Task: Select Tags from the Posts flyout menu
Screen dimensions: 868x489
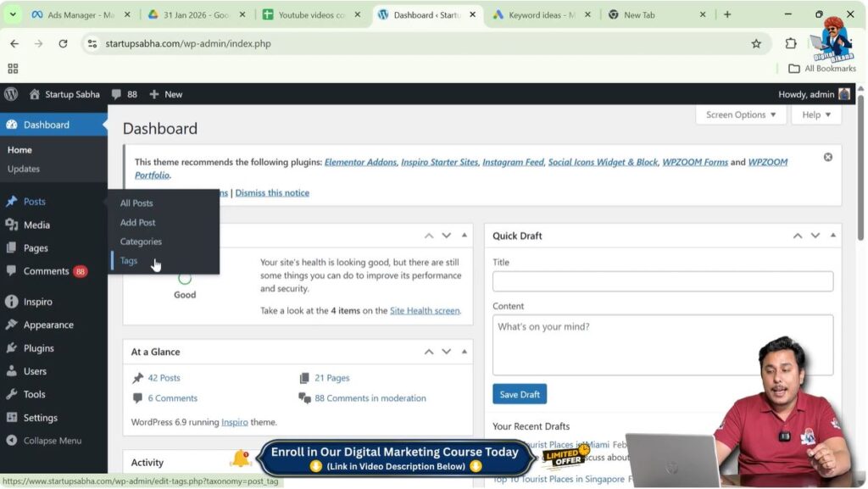Action: pos(128,260)
